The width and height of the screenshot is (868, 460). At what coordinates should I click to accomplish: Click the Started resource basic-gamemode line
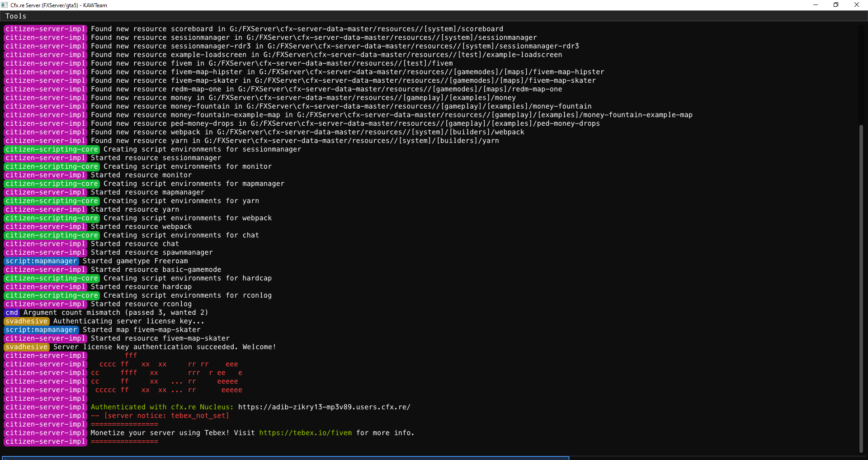point(156,270)
